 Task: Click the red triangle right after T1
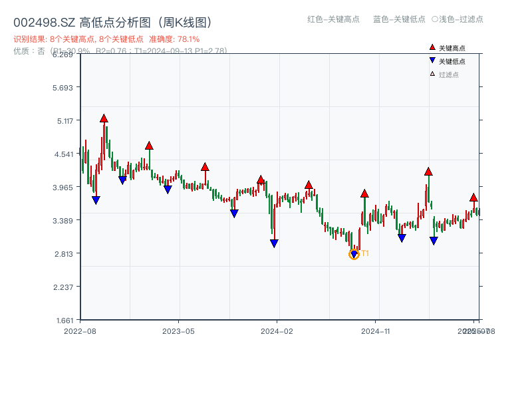[x=364, y=194]
